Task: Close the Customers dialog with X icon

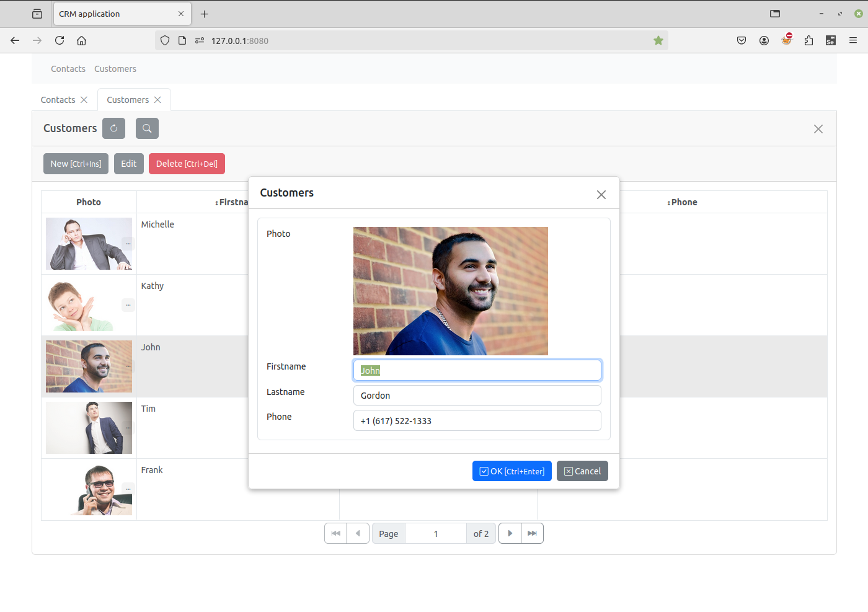Action: pos(601,195)
